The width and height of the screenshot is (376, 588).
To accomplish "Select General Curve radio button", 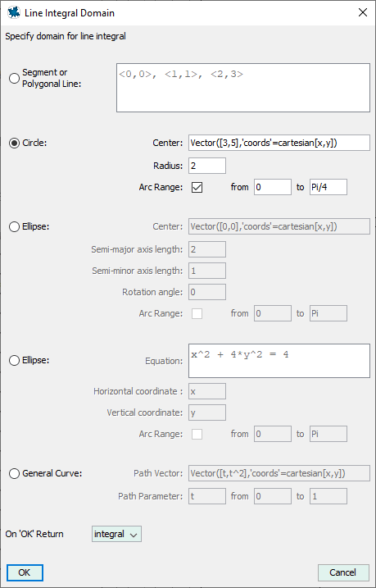I will pyautogui.click(x=14, y=474).
